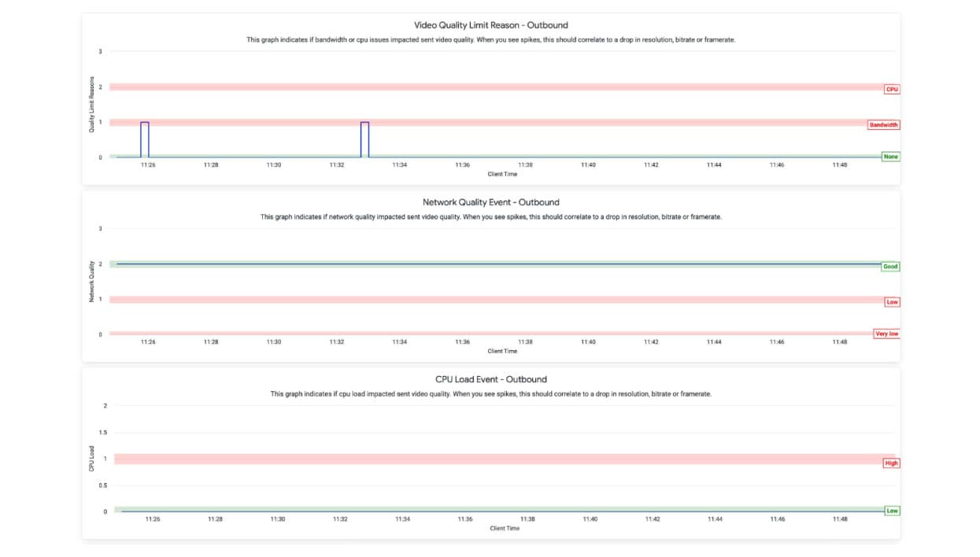Click the 'Network Quality' y-axis label
Viewport: 980px width, 557px height.
coord(92,282)
